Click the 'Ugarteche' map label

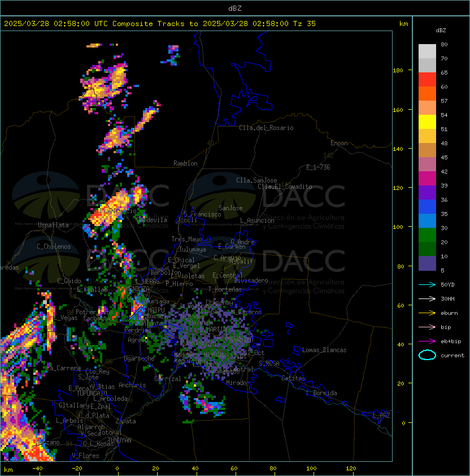pos(140,358)
